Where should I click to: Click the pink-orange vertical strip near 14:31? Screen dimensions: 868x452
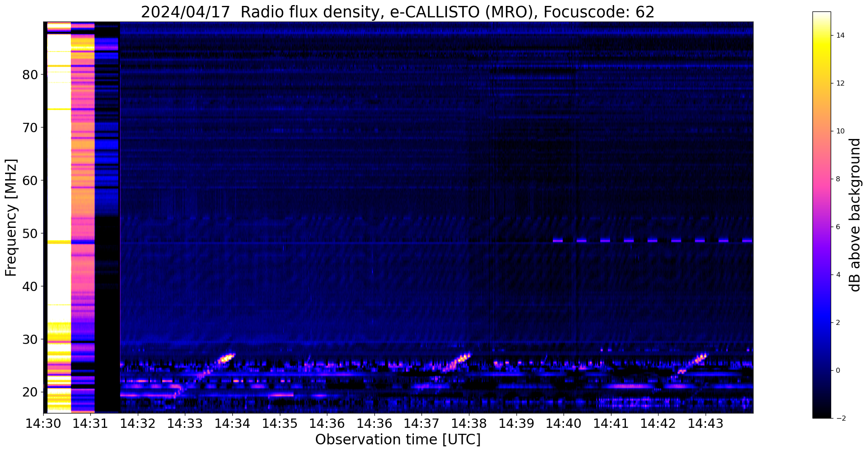pos(83,217)
